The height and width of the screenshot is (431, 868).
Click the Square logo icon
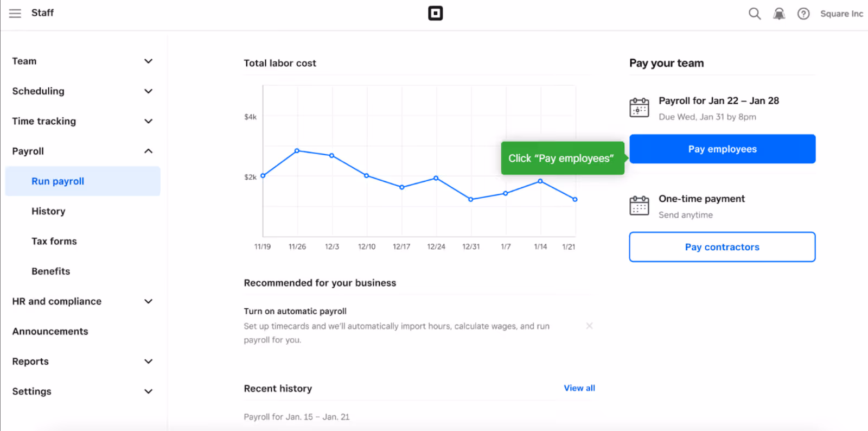click(435, 13)
